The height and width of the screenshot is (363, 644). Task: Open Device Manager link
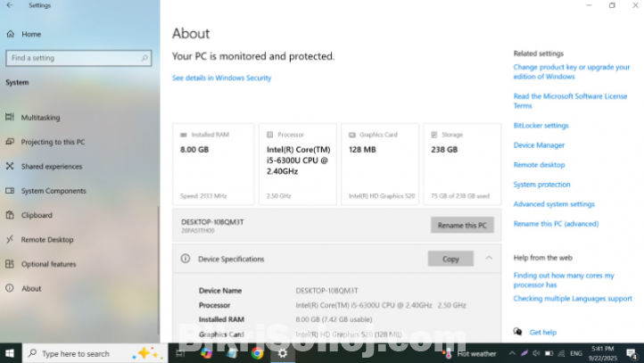[x=539, y=145]
